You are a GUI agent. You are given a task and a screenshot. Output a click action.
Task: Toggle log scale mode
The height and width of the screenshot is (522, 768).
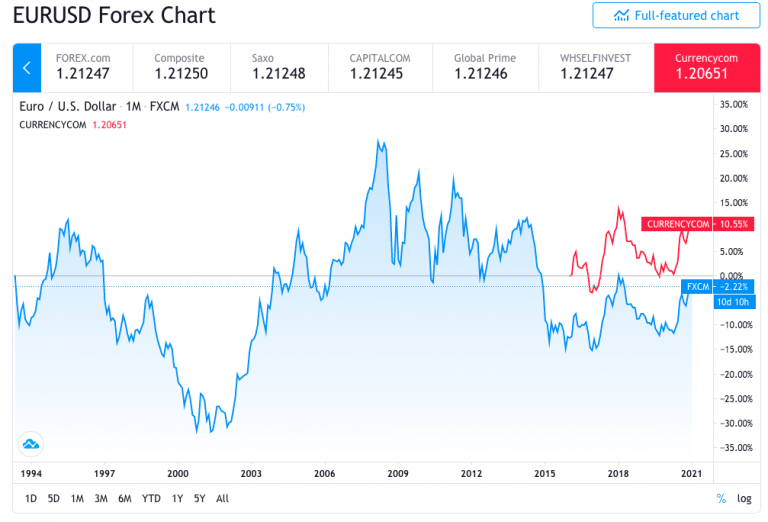[x=744, y=498]
